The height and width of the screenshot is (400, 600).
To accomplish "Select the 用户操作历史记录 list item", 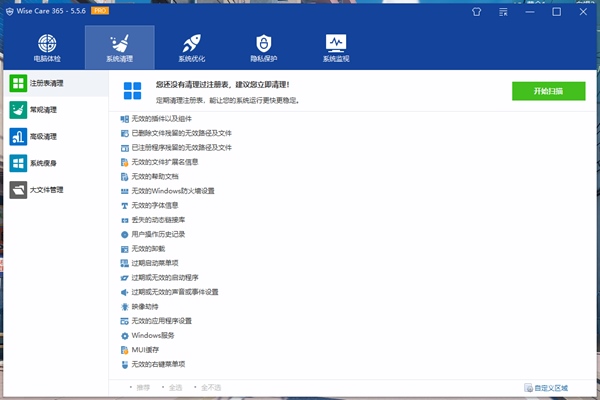I will tap(158, 234).
